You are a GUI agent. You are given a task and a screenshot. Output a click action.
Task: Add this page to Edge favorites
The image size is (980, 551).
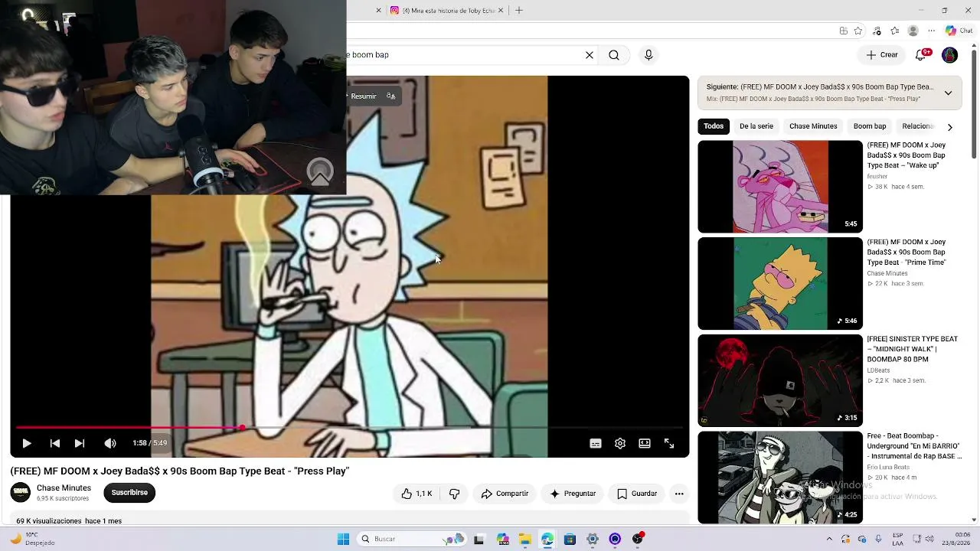[858, 31]
